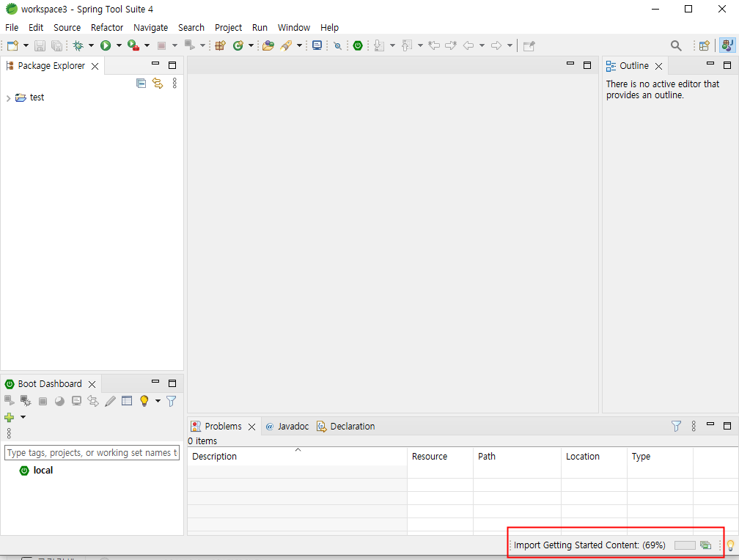Open the New wizard dropdown arrow
Viewport: 739px width, 560px height.
(26, 45)
